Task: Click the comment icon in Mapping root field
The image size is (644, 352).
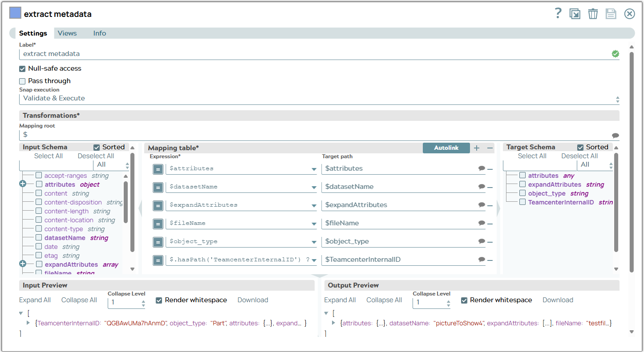Action: 616,136
